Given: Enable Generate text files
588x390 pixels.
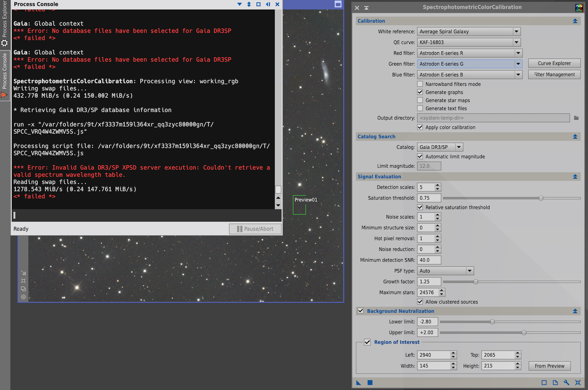Looking at the screenshot, I should [x=420, y=108].
